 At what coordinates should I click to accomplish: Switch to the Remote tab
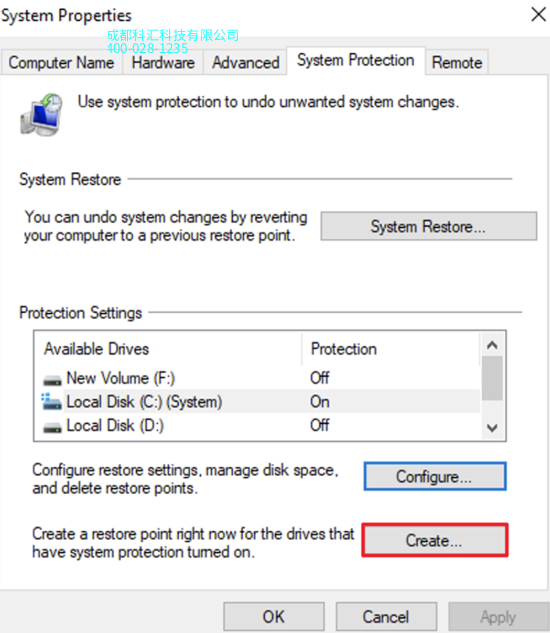pyautogui.click(x=457, y=63)
